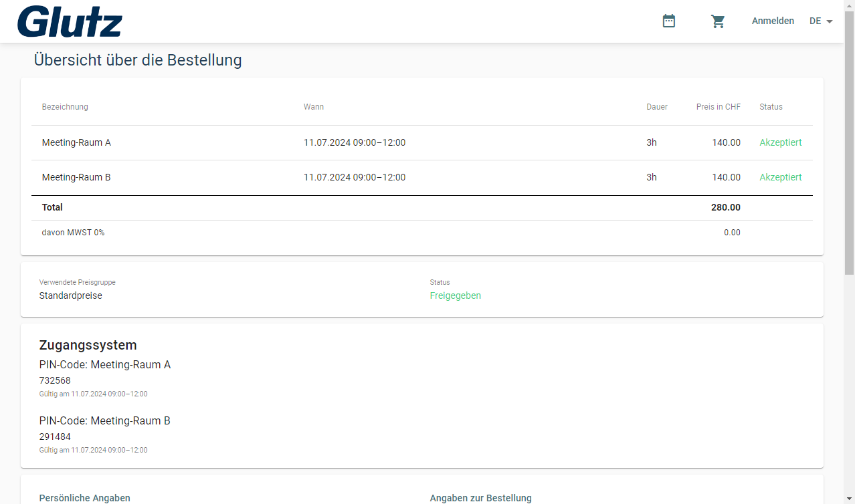Click the Preis in CHF column header
This screenshot has height=504, width=855.
pos(718,107)
